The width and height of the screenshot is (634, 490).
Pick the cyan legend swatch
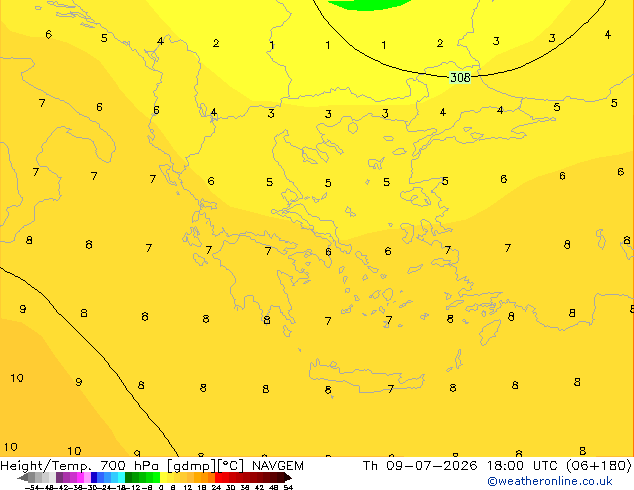coord(121,477)
